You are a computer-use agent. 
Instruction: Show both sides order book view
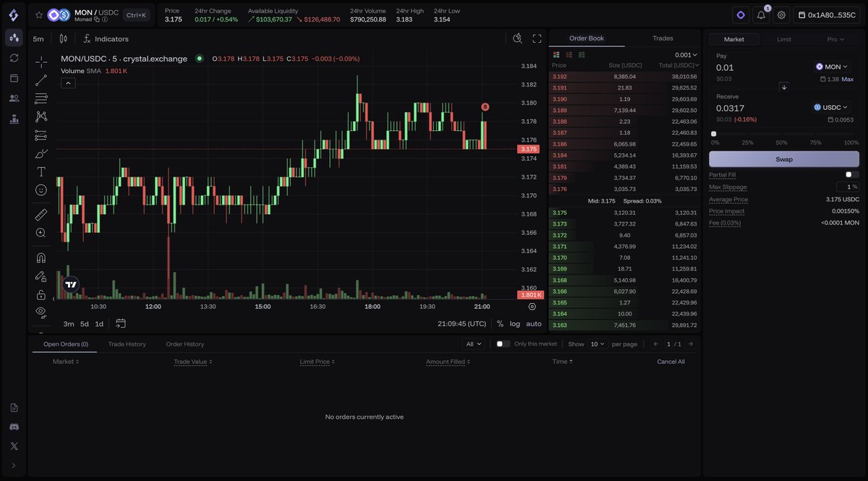click(556, 55)
